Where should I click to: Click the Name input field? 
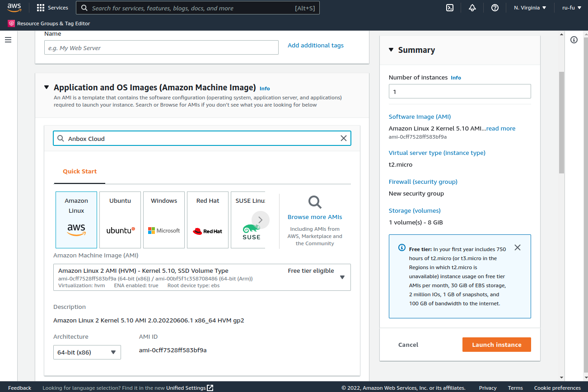click(161, 48)
